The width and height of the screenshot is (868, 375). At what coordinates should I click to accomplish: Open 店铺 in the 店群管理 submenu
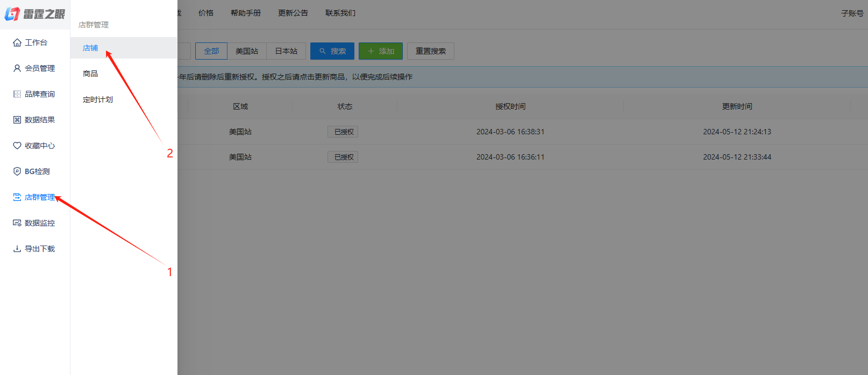pos(90,48)
